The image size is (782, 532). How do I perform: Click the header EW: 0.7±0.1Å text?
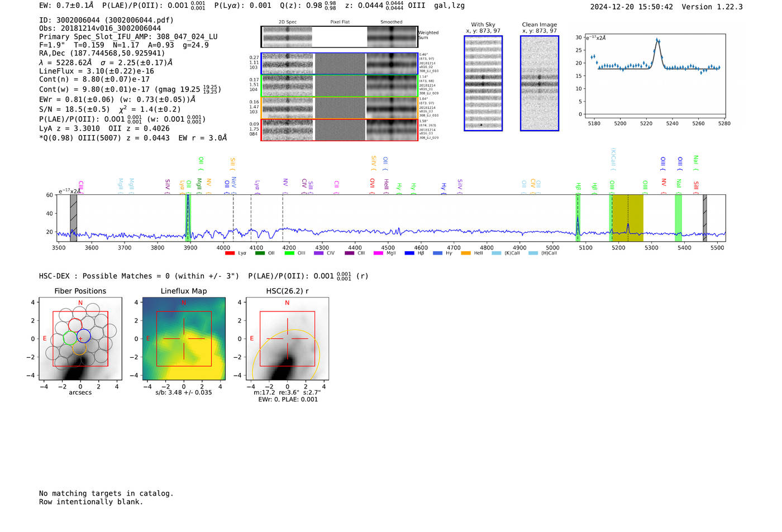[x=66, y=6]
